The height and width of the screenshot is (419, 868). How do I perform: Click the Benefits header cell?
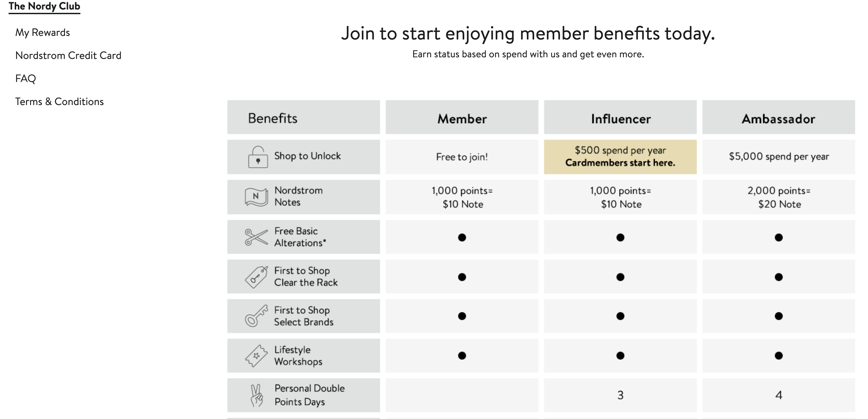[x=273, y=118]
